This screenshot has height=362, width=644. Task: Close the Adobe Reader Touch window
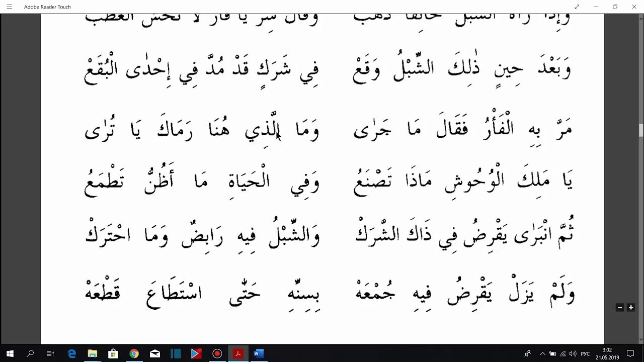tap(634, 7)
